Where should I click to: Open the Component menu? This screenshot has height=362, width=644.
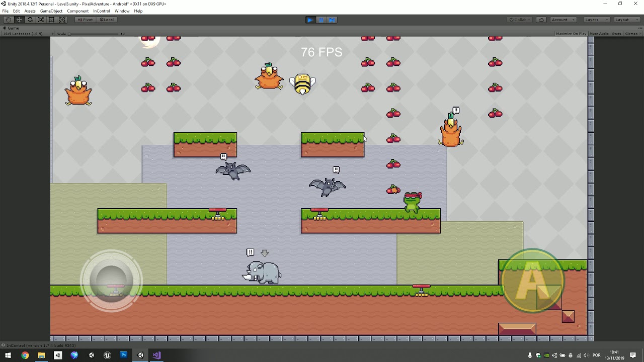tap(78, 11)
